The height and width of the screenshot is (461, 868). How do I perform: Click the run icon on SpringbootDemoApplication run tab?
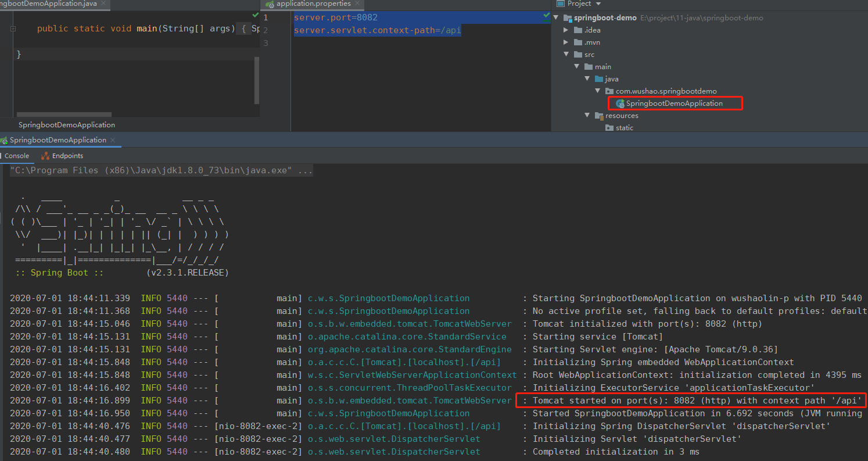pos(4,141)
